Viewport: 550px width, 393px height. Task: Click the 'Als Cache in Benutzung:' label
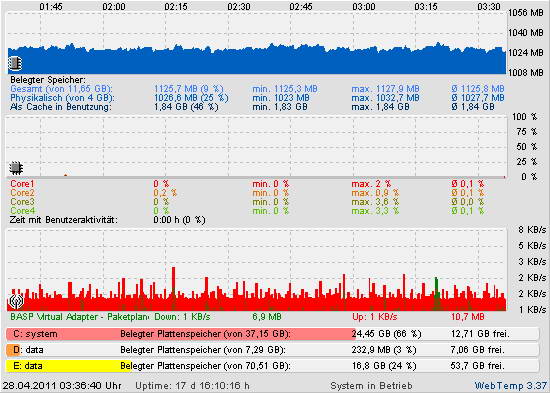61,107
